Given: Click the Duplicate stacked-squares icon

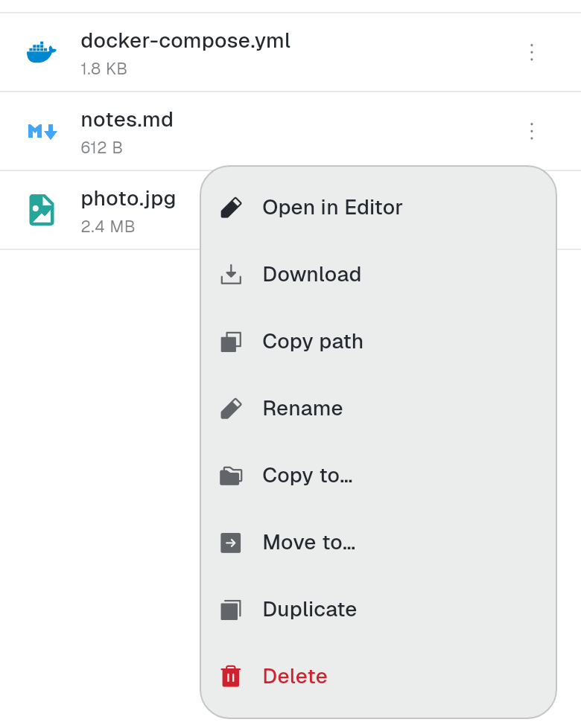Looking at the screenshot, I should [x=231, y=610].
